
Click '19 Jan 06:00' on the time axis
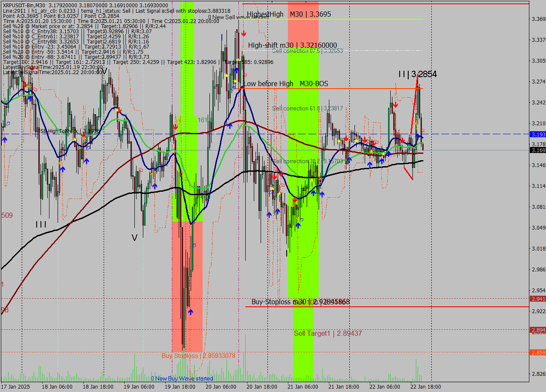[139, 387]
